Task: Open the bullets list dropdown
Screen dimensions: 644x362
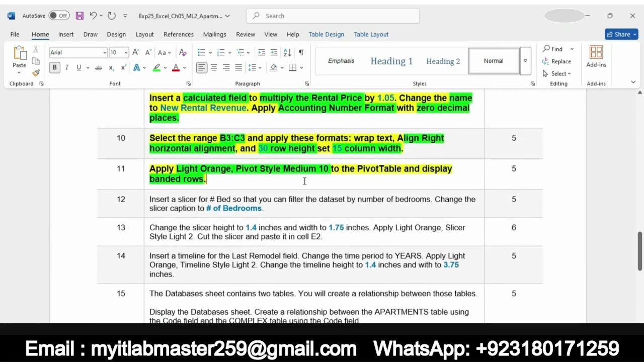Action: coord(210,52)
